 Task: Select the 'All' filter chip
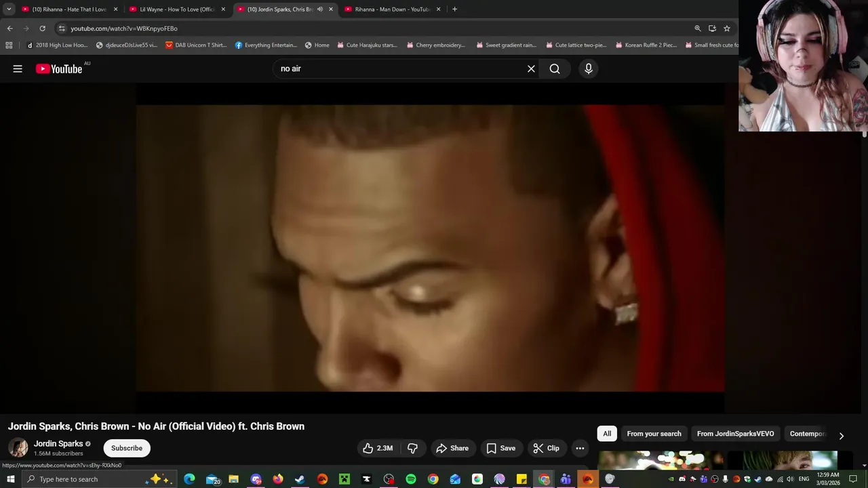[607, 434]
